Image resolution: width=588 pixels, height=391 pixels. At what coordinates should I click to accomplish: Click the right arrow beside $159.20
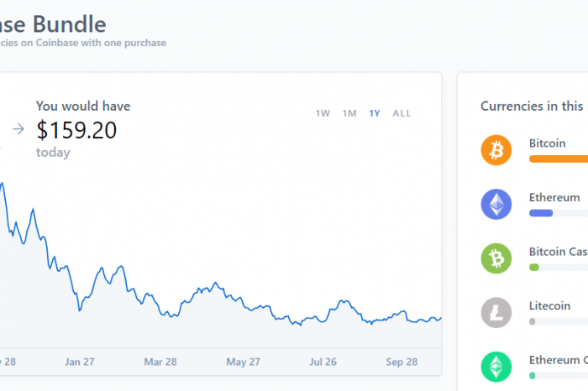18,129
